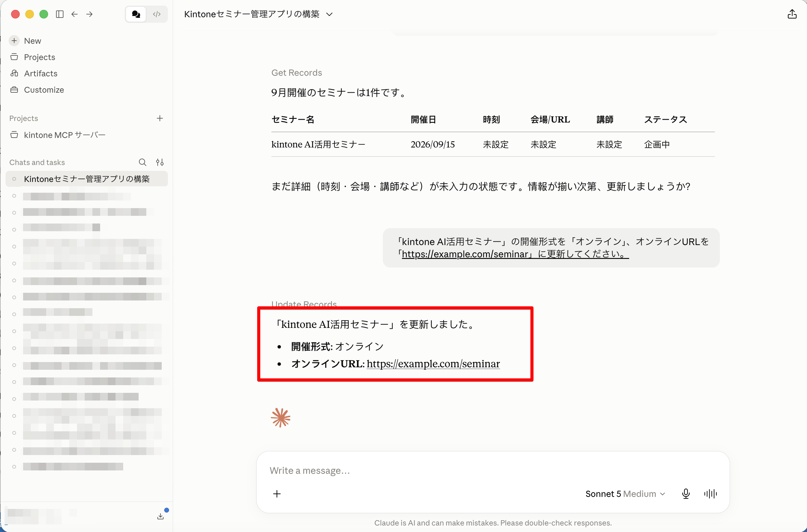Expand the Get Records tool call
This screenshot has height=532, width=807.
(297, 73)
